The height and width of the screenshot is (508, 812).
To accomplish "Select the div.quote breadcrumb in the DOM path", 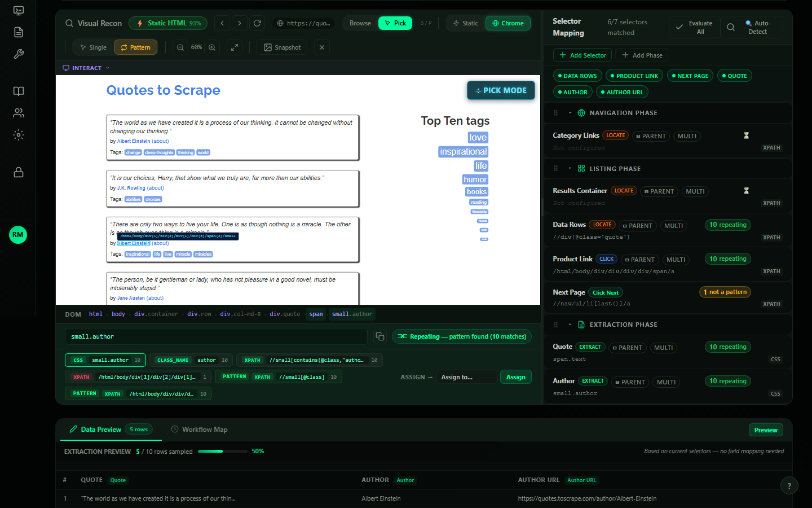I will pyautogui.click(x=285, y=314).
